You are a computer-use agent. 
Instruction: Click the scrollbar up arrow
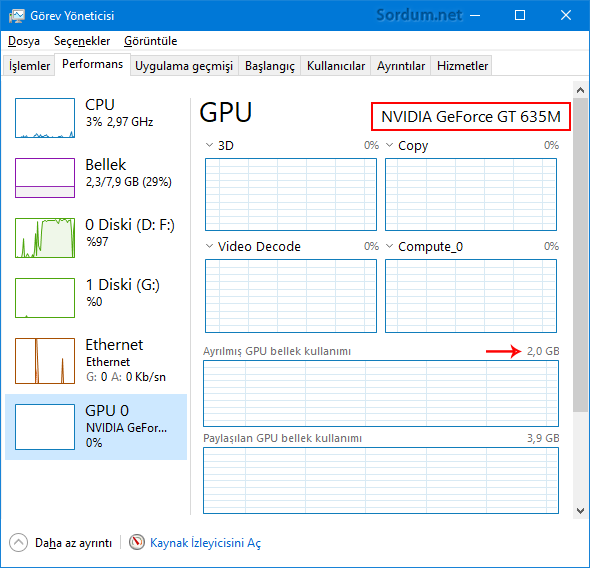click(580, 90)
